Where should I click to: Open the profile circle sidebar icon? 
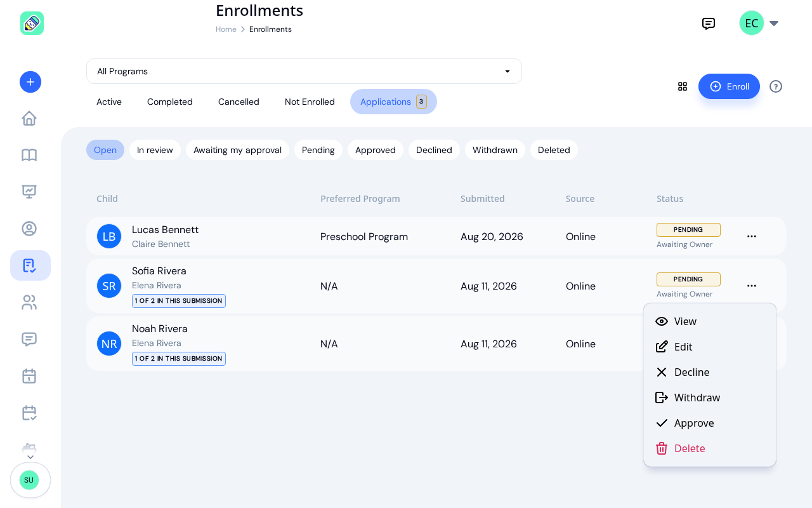pos(29,229)
